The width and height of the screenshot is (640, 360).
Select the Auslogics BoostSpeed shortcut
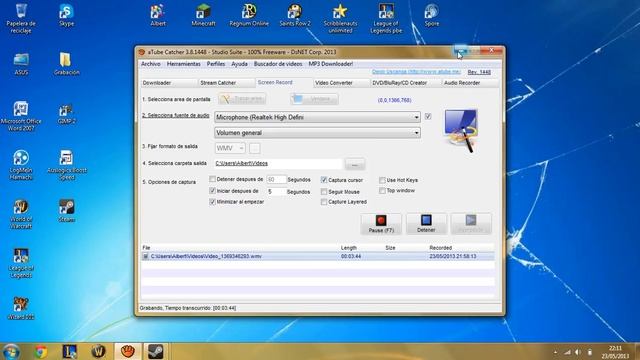click(66, 165)
